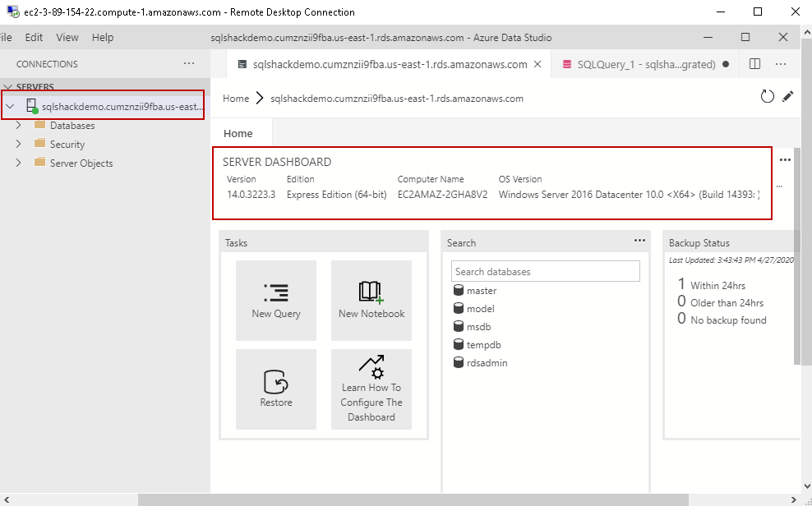Select the master database icon
812x506 pixels.
[x=459, y=291]
